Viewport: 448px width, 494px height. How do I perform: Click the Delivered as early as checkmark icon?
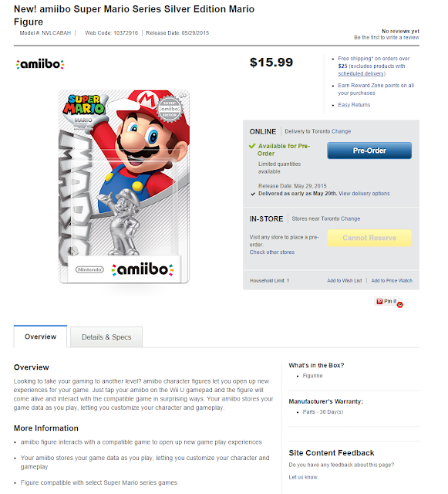(x=253, y=194)
